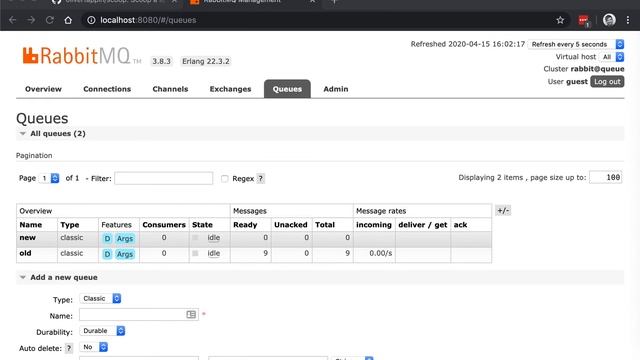The height and width of the screenshot is (360, 640).
Task: Toggle table columns with +/- button
Action: tap(503, 211)
